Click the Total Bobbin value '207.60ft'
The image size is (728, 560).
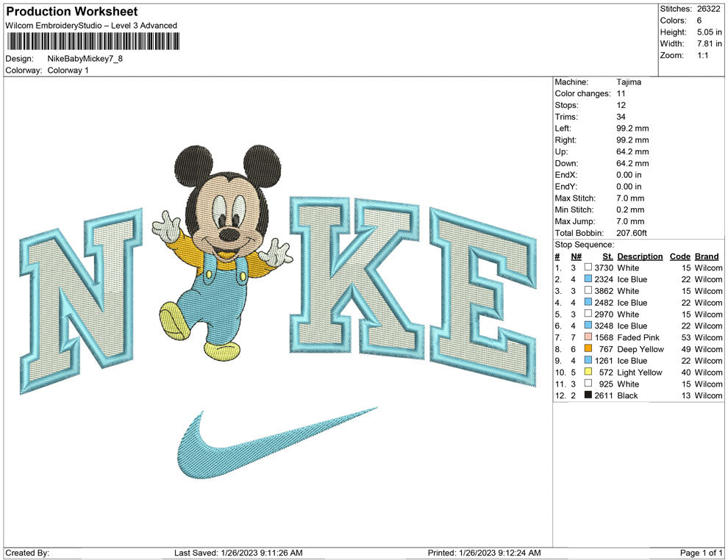point(632,233)
